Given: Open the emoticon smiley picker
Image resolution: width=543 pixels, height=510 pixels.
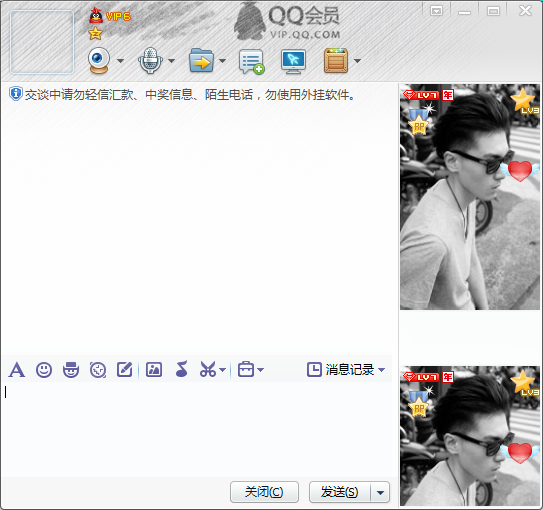Looking at the screenshot, I should pyautogui.click(x=44, y=370).
